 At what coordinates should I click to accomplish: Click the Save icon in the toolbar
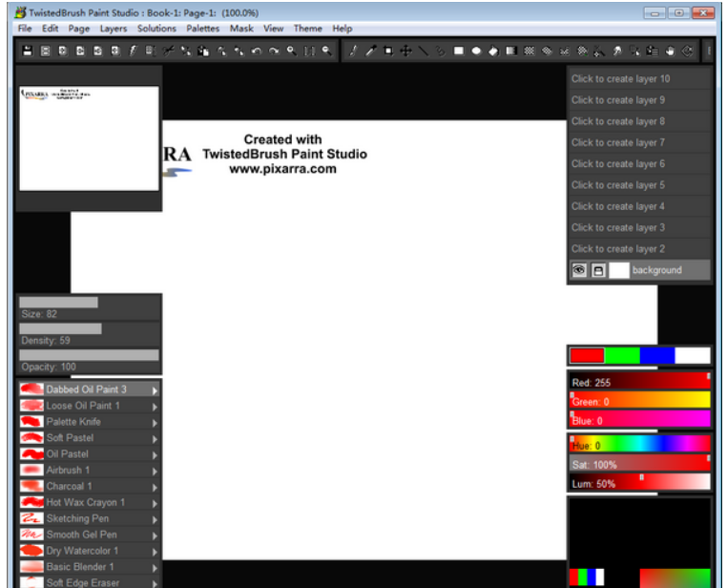[x=28, y=51]
